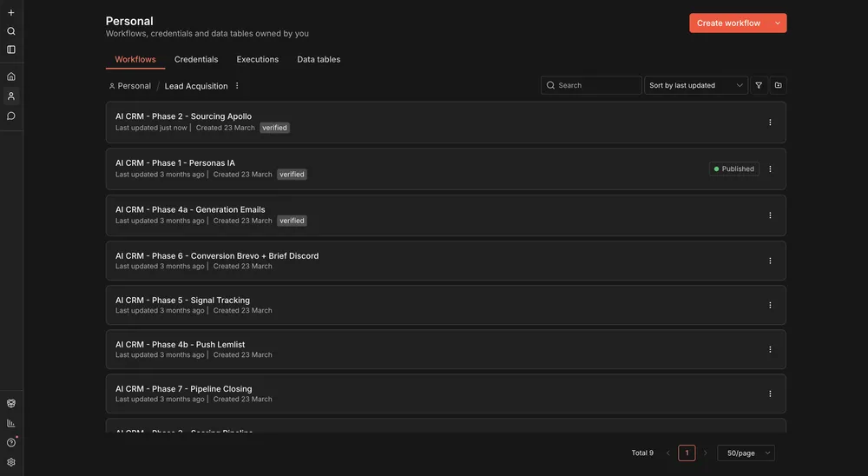Switch to the Workflows tab
Viewport: 868px width, 476px height.
coord(135,59)
